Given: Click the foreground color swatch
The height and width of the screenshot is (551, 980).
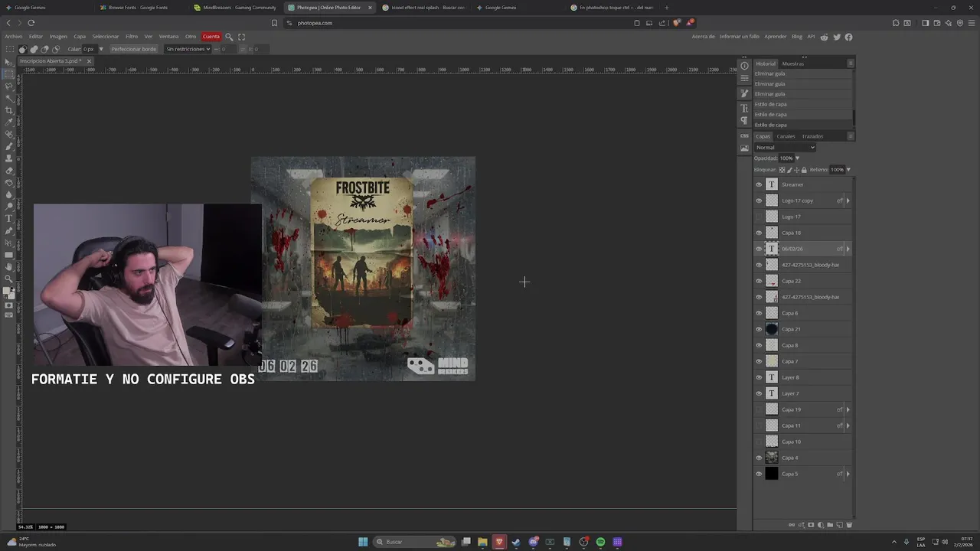Looking at the screenshot, I should point(8,291).
